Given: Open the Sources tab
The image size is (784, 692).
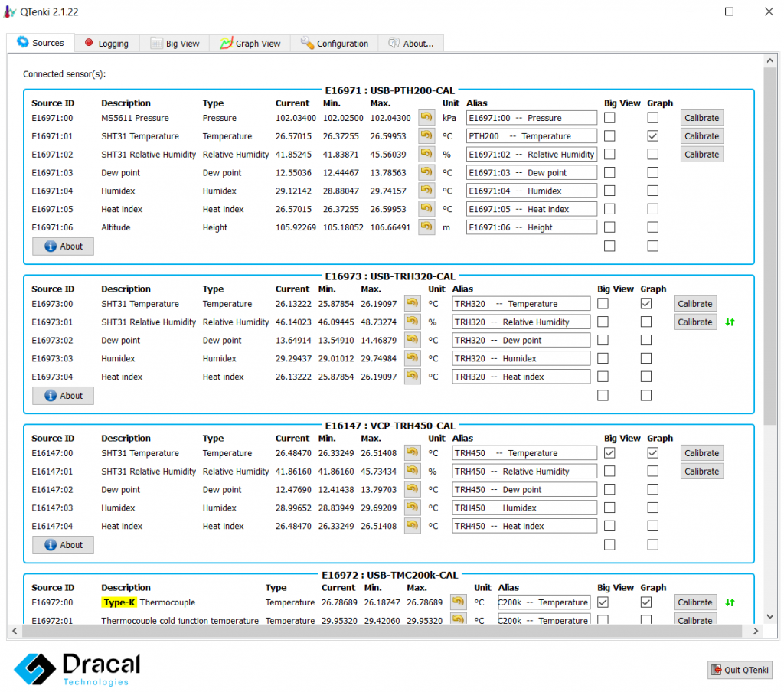Looking at the screenshot, I should 41,43.
